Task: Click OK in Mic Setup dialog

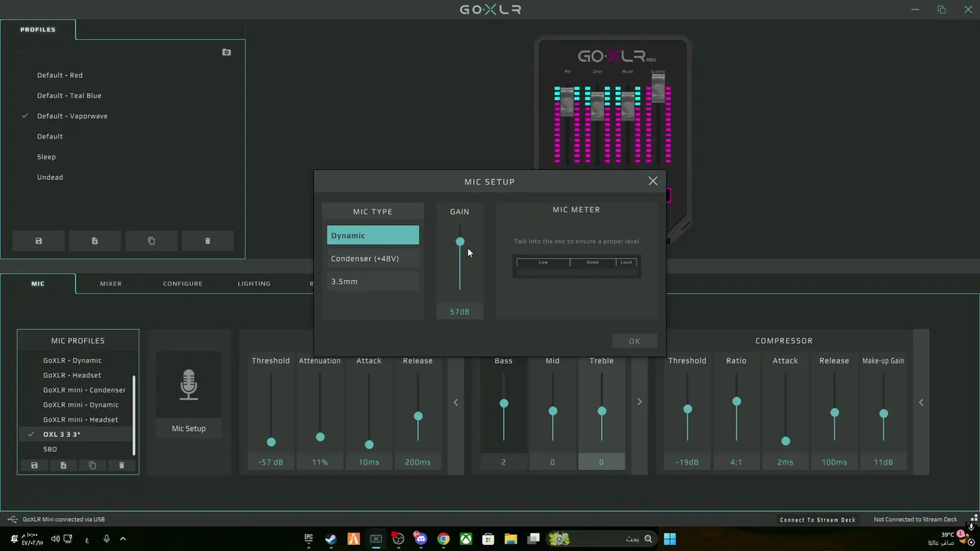Action: [x=635, y=341]
